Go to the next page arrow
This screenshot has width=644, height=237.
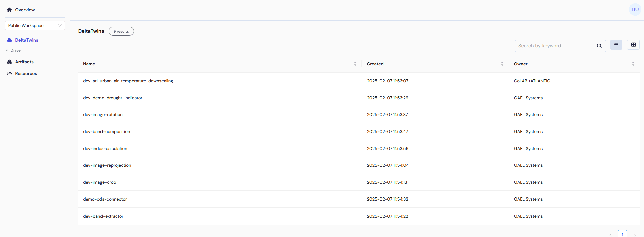(x=634, y=235)
